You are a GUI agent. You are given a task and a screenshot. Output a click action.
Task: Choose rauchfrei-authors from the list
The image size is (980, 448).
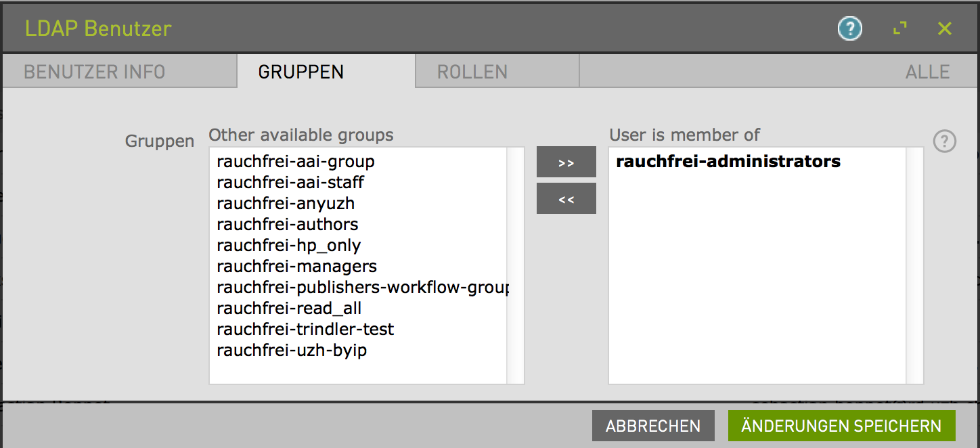click(287, 224)
